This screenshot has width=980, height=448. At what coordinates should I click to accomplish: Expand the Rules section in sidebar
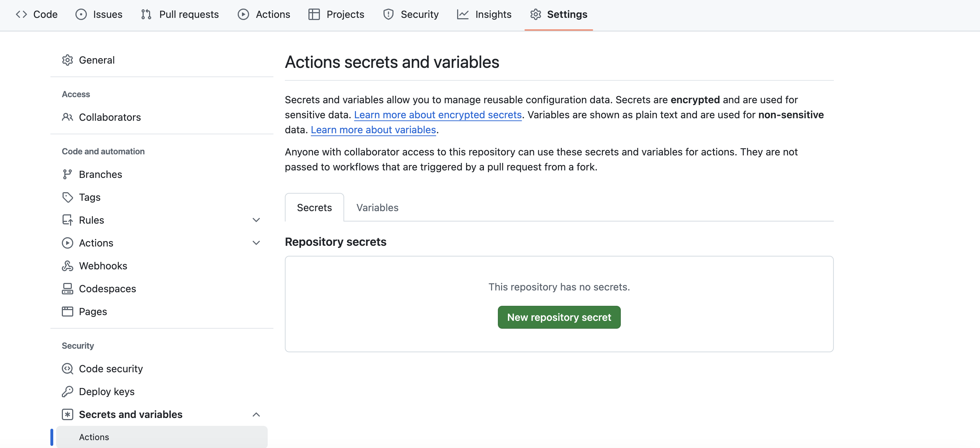[x=256, y=220]
